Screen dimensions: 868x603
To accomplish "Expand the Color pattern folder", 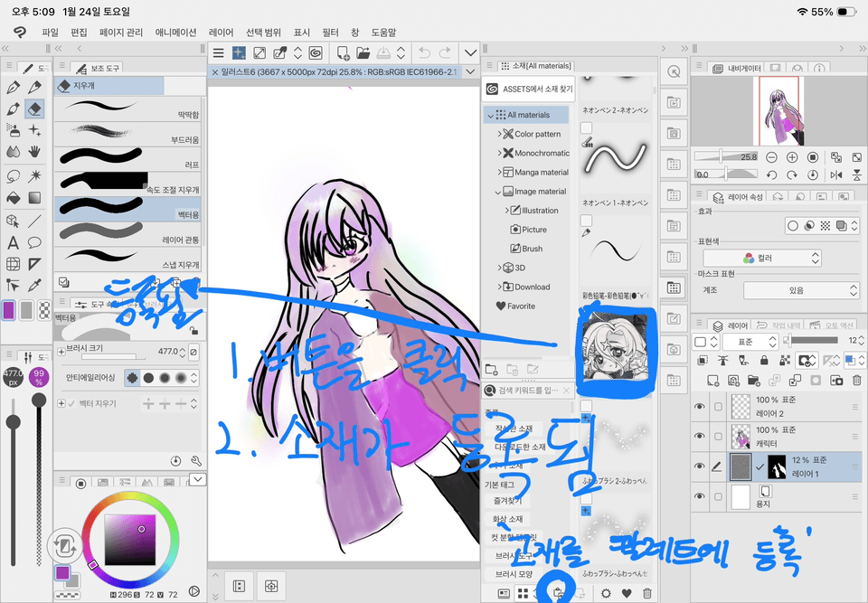I will pyautogui.click(x=499, y=134).
